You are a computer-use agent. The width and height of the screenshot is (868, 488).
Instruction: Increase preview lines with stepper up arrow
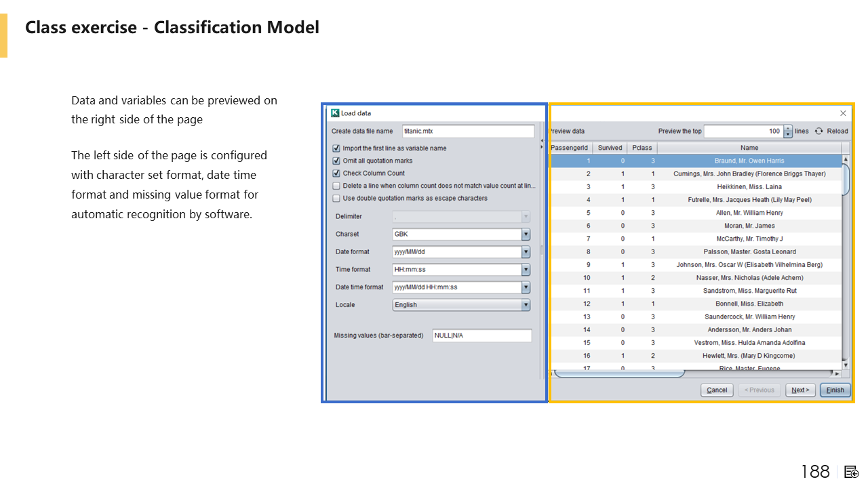coord(787,128)
